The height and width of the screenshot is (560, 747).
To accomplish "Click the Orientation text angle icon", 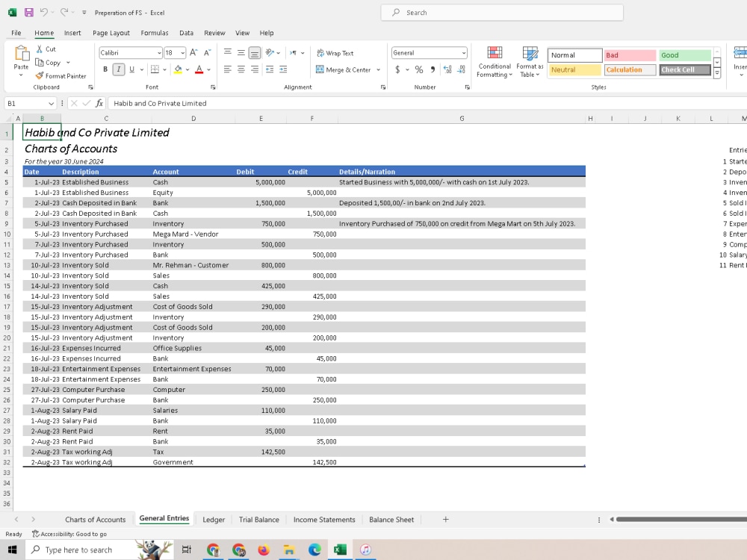I will tap(270, 52).
